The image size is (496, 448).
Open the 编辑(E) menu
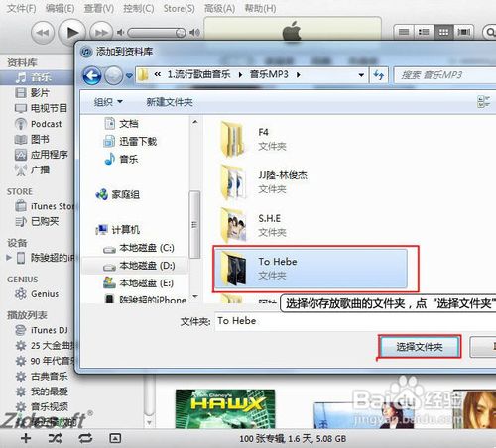[x=60, y=8]
